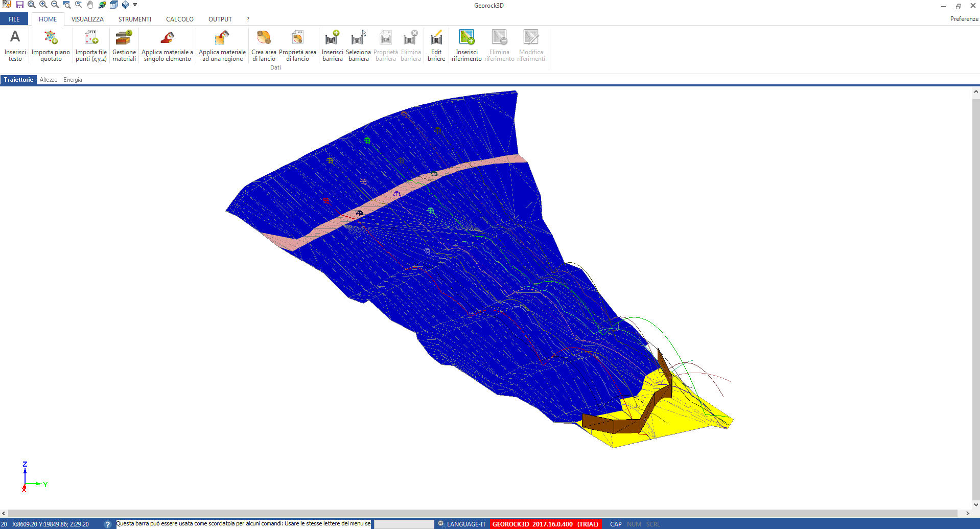Click the purple save icon in the title bar
The width and height of the screenshot is (980, 529).
(x=20, y=5)
